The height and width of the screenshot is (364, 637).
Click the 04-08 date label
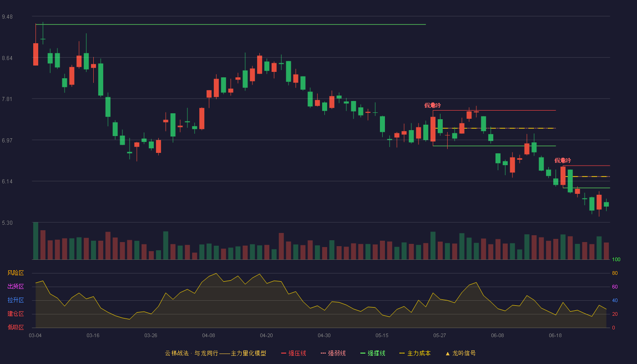[x=208, y=335]
